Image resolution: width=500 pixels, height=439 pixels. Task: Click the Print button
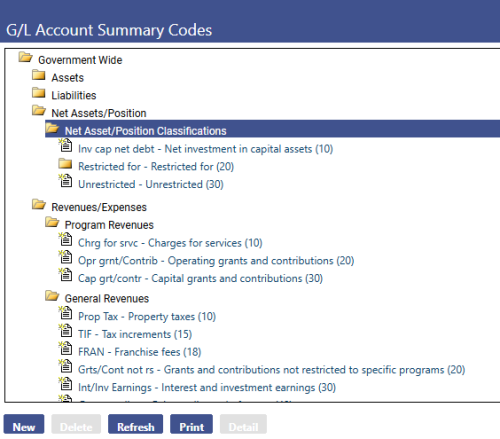(x=191, y=424)
